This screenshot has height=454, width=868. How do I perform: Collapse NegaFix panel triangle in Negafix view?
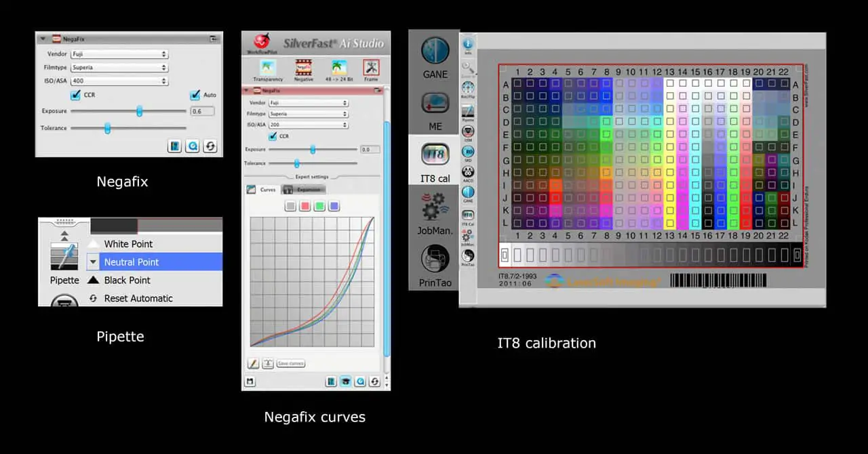tap(43, 39)
